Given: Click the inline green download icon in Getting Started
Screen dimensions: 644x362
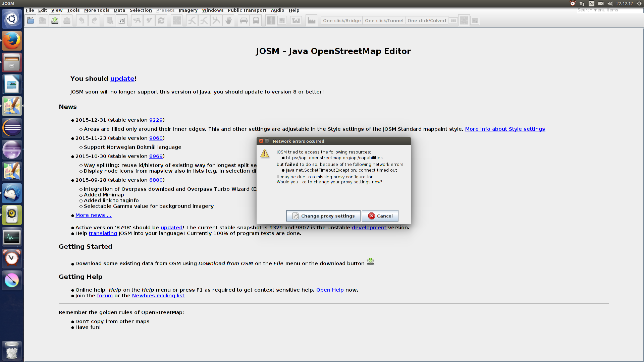Looking at the screenshot, I should click(370, 261).
